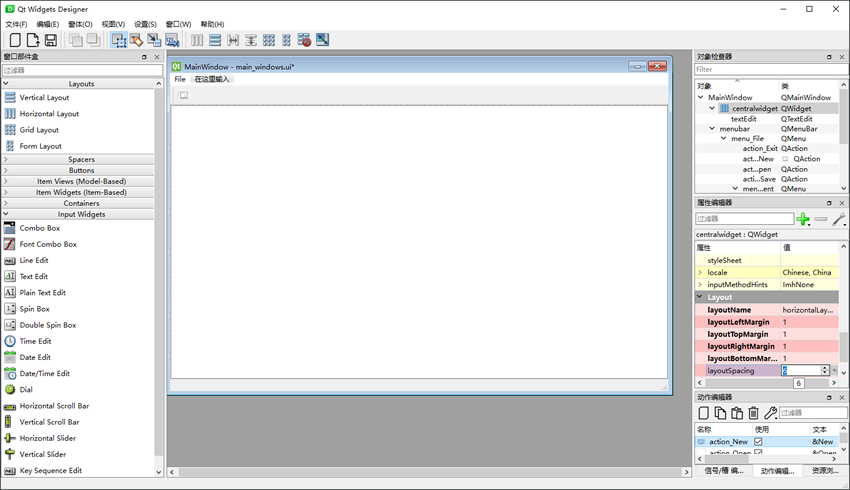Open action editor wrench configure menu
The height and width of the screenshot is (490, 850).
[x=770, y=413]
